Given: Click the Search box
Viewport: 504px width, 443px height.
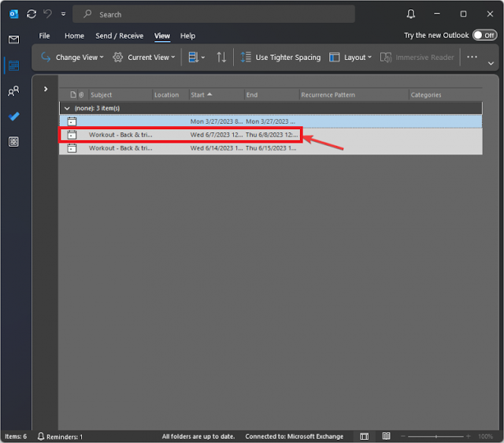Looking at the screenshot, I should tap(213, 14).
